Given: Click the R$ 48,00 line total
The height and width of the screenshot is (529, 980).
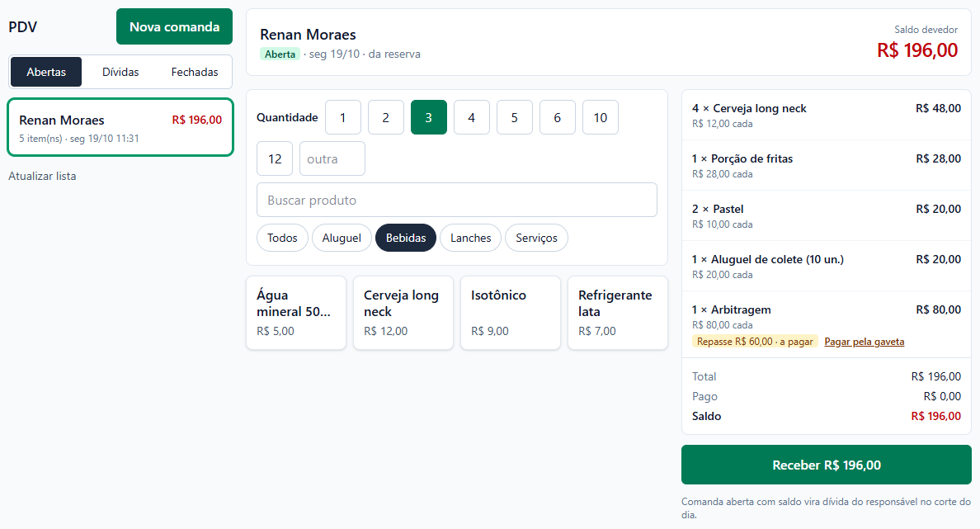Looking at the screenshot, I should click(938, 108).
